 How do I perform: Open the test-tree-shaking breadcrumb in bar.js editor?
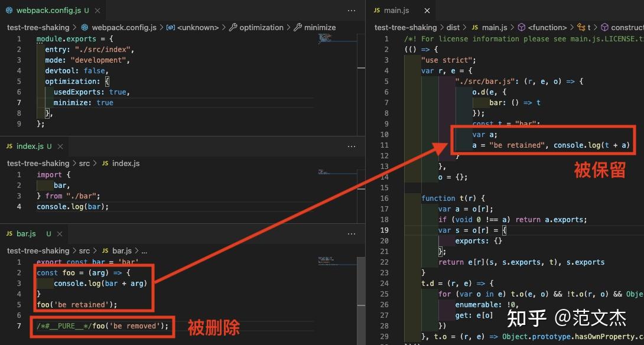[x=39, y=250]
